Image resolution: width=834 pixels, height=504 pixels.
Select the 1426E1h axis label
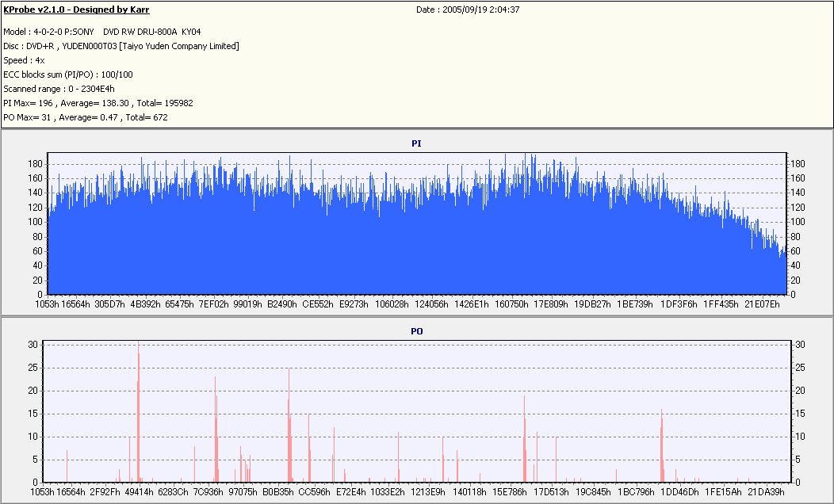(x=471, y=304)
